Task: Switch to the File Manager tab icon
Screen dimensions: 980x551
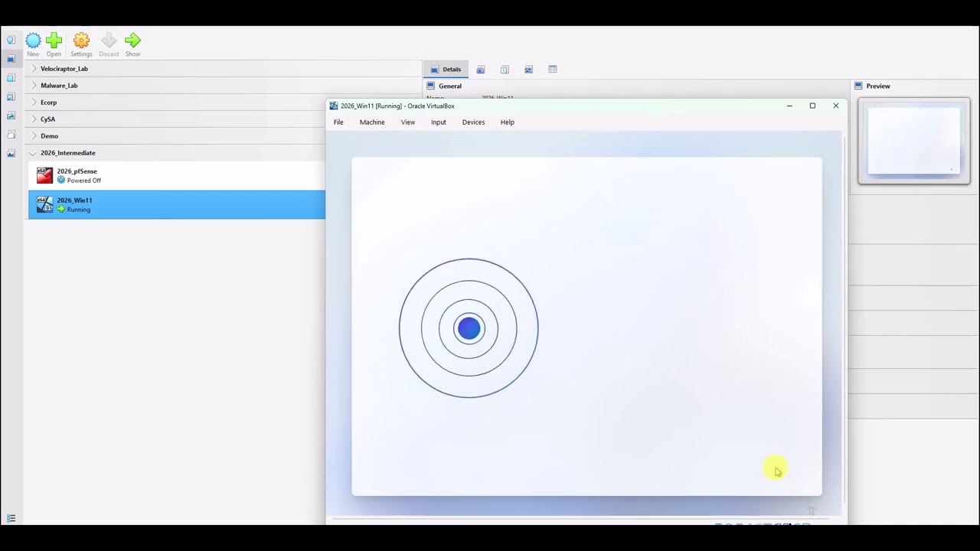Action: click(552, 70)
